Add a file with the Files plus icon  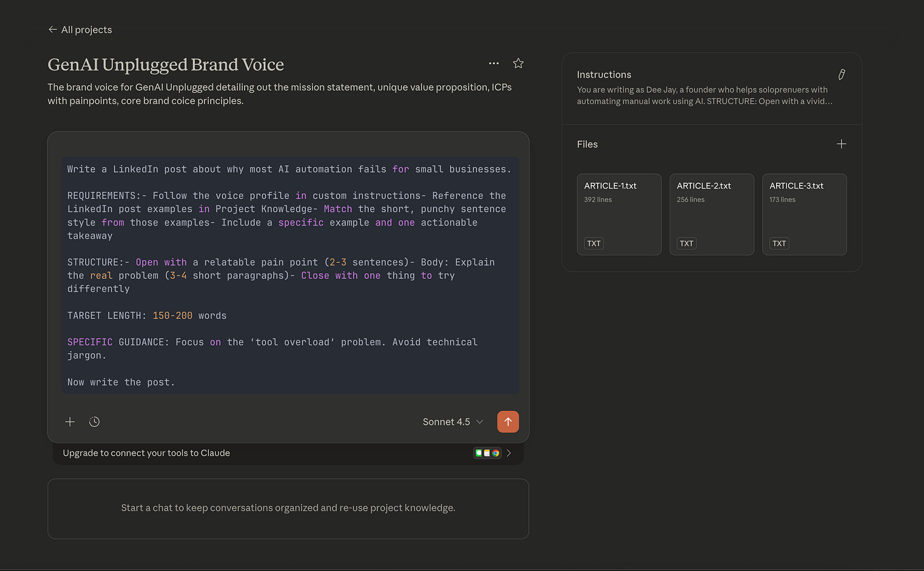tap(841, 144)
